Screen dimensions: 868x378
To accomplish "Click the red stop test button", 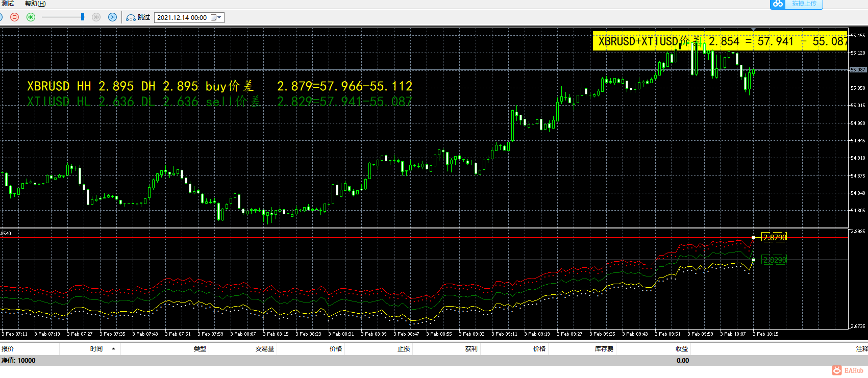I will pyautogui.click(x=15, y=17).
